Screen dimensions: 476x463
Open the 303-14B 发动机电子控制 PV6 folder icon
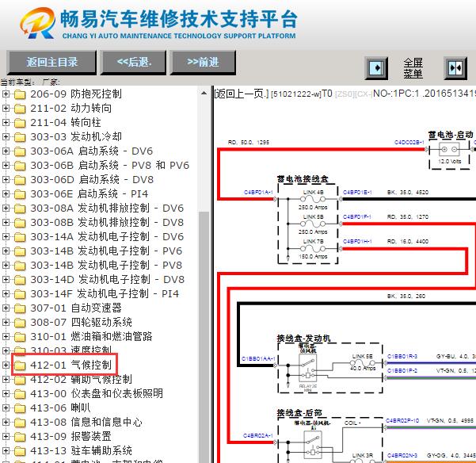[x=20, y=251]
